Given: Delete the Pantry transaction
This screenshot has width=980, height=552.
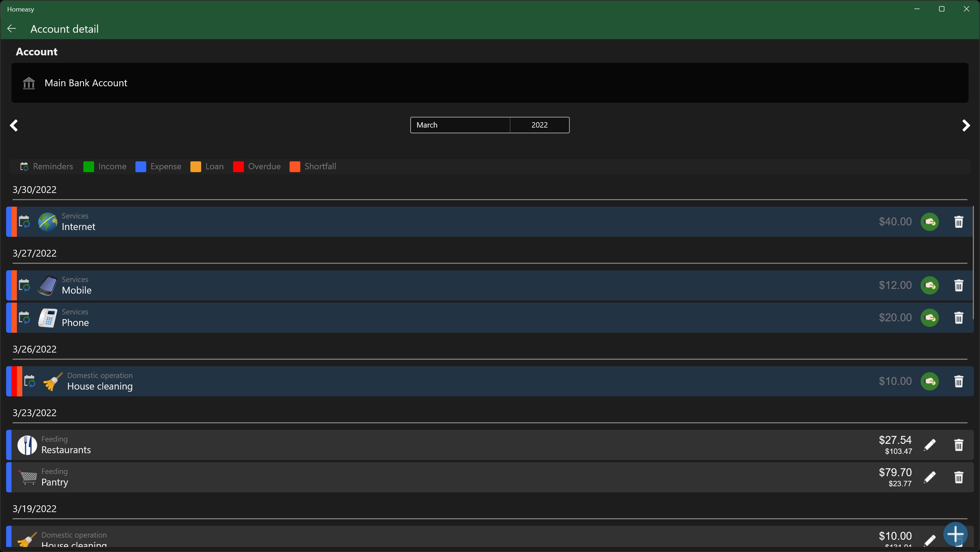Looking at the screenshot, I should [x=958, y=477].
